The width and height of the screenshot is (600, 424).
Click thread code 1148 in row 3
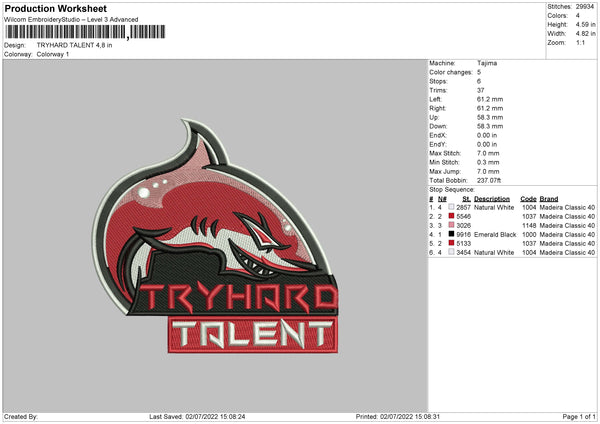[x=529, y=226]
